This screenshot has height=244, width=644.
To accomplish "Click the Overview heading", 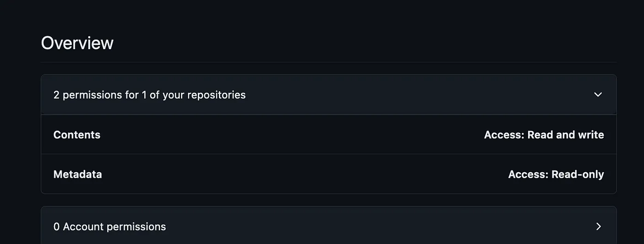I will click(77, 43).
